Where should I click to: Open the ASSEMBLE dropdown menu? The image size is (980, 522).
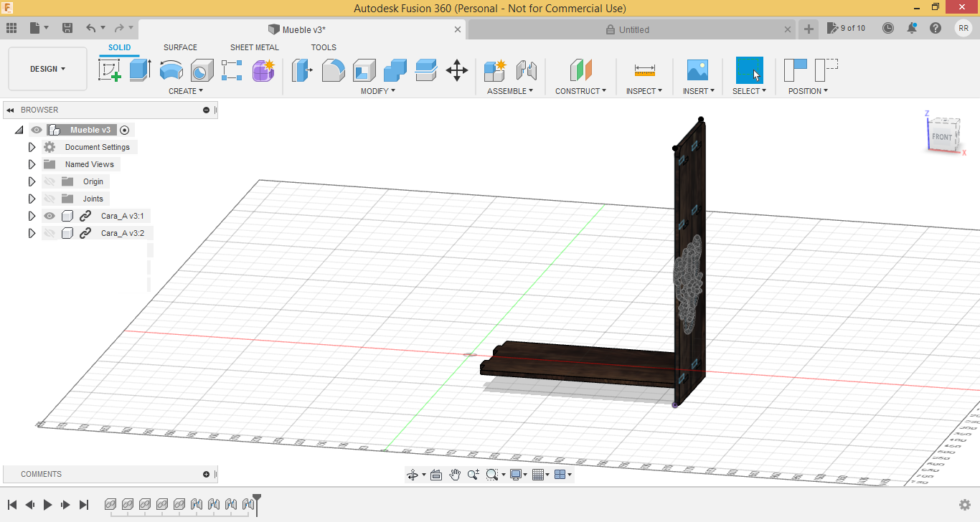(510, 91)
